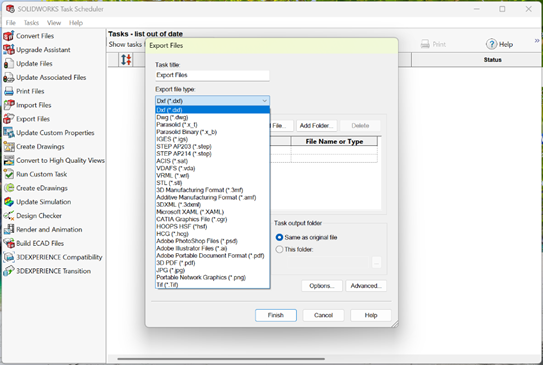Click Update Associated Files icon
Viewport: 543px width, 365px height.
9,78
